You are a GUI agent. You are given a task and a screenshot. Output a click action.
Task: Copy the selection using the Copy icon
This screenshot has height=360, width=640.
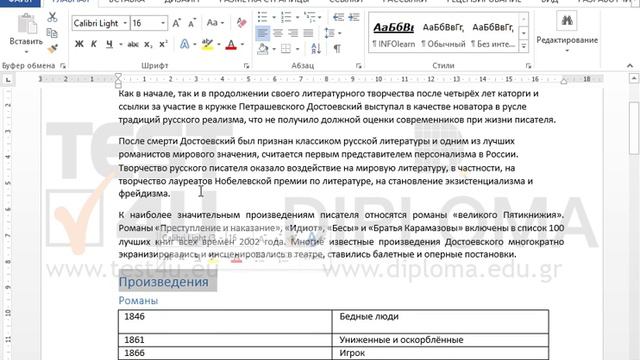pyautogui.click(x=52, y=33)
